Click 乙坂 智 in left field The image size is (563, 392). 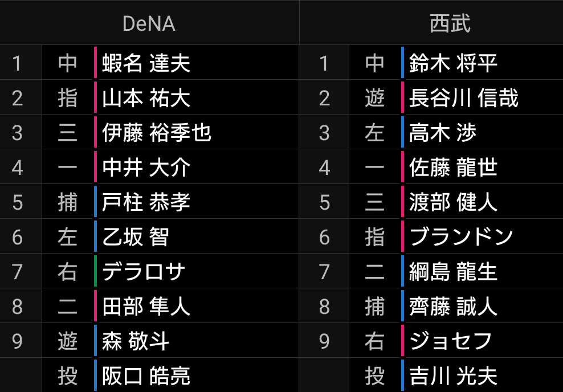click(x=136, y=237)
